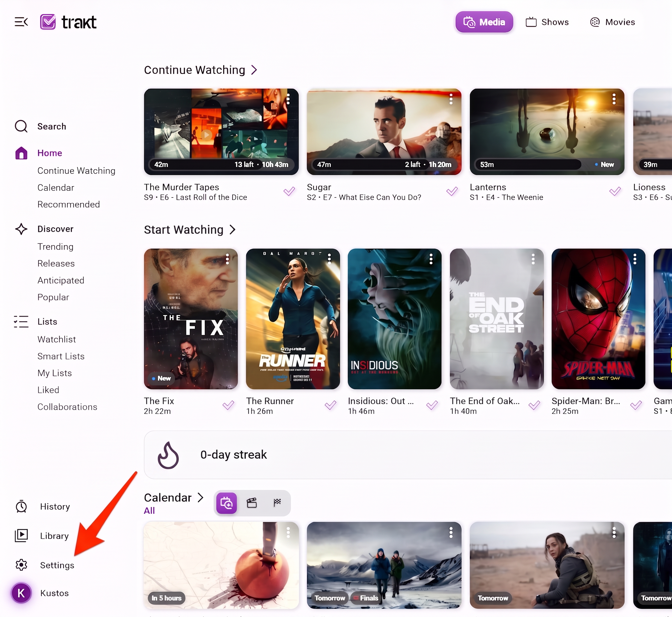The height and width of the screenshot is (617, 672).
Task: Select the finales flag calendar filter
Action: coord(277,503)
